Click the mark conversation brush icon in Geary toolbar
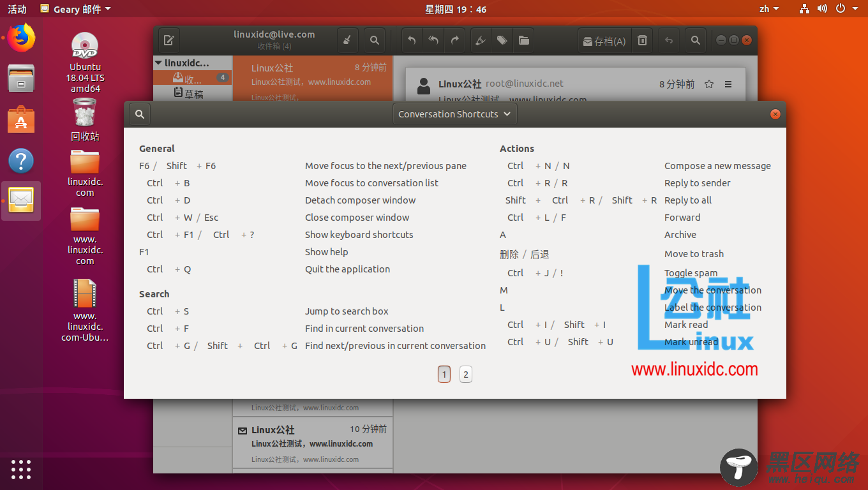This screenshot has width=868, height=490. [x=347, y=40]
